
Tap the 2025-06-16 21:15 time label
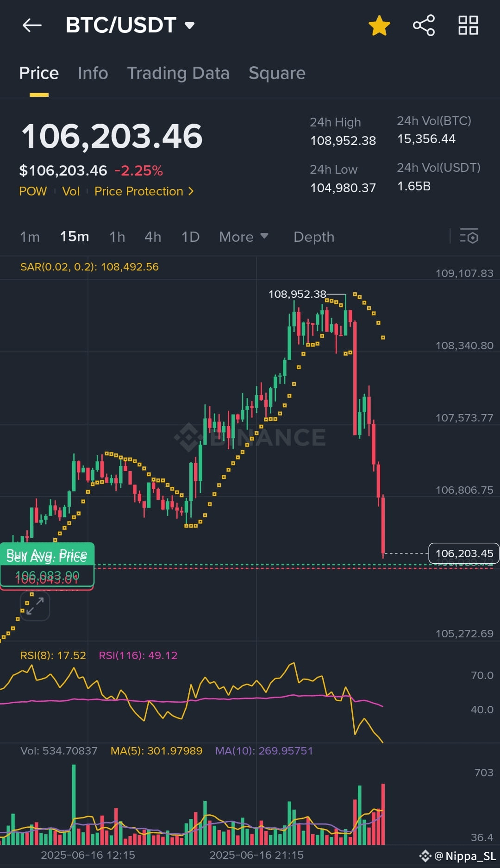256,855
